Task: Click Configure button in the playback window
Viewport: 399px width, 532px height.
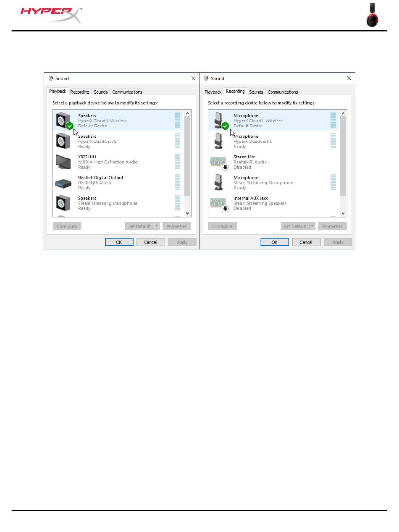Action: (x=67, y=226)
